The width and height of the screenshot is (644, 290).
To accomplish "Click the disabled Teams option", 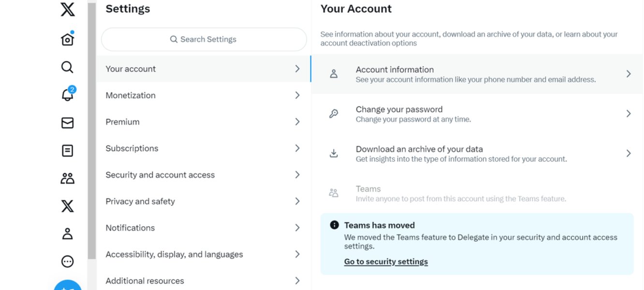I will 477,193.
